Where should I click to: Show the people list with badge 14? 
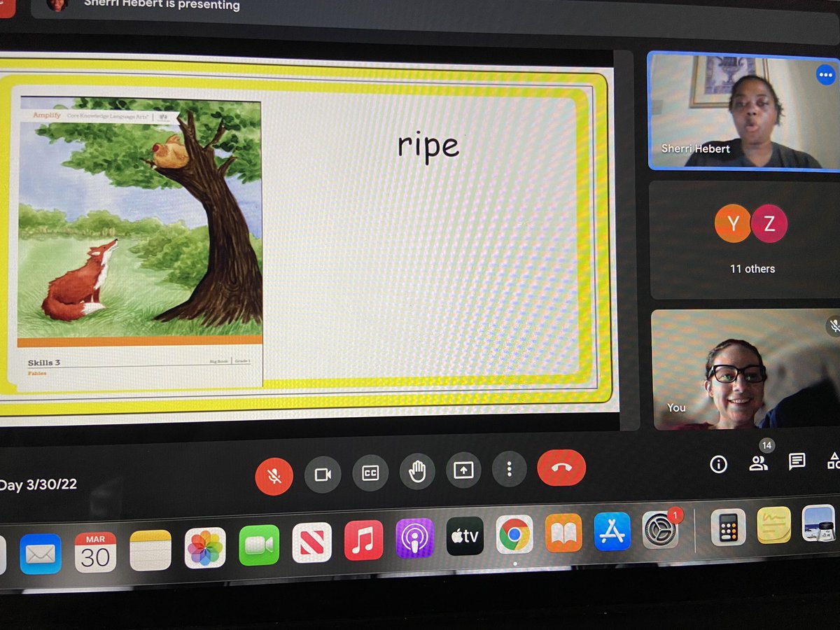(x=759, y=462)
